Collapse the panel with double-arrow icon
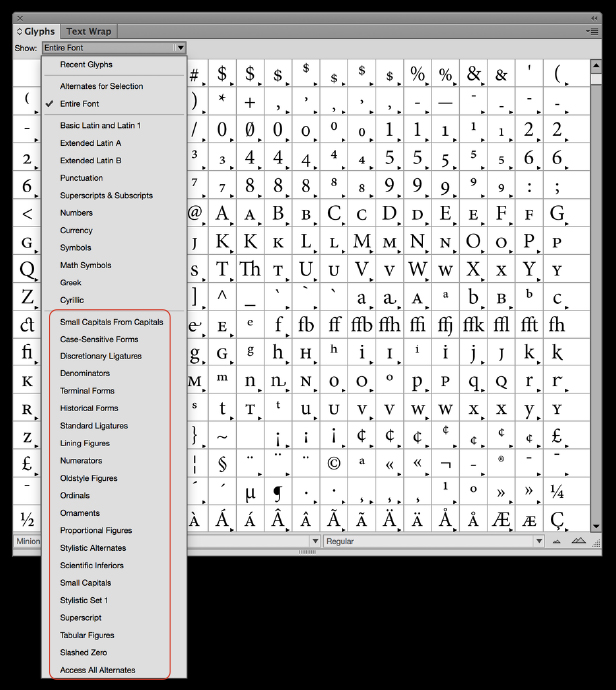The width and height of the screenshot is (616, 690). tap(594, 18)
